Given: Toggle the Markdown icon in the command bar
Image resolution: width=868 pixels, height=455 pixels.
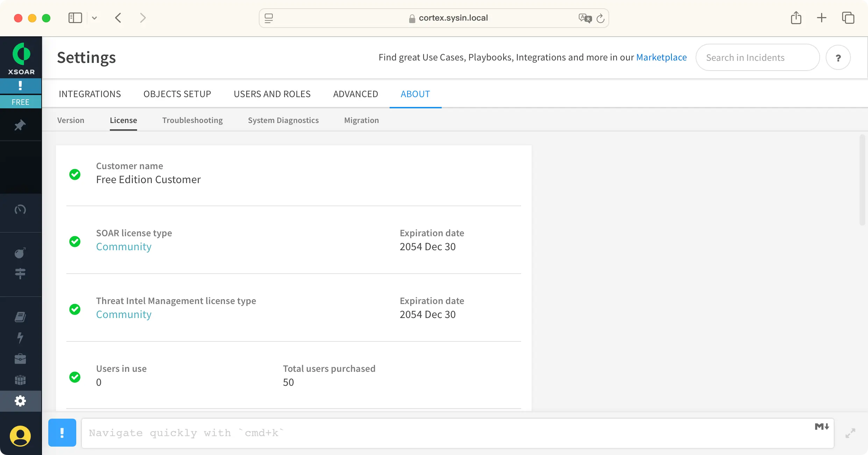Looking at the screenshot, I should click(822, 427).
